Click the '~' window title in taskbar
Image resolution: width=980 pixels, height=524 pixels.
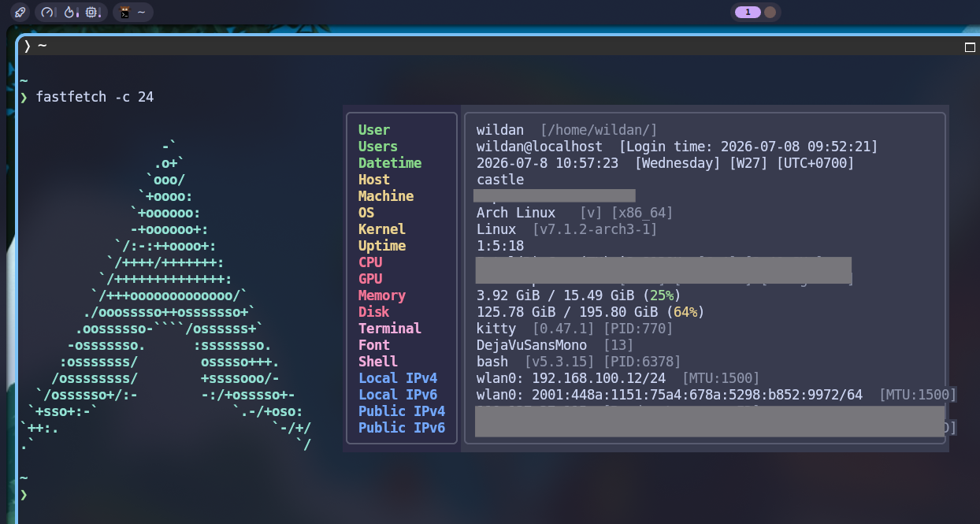tap(141, 12)
